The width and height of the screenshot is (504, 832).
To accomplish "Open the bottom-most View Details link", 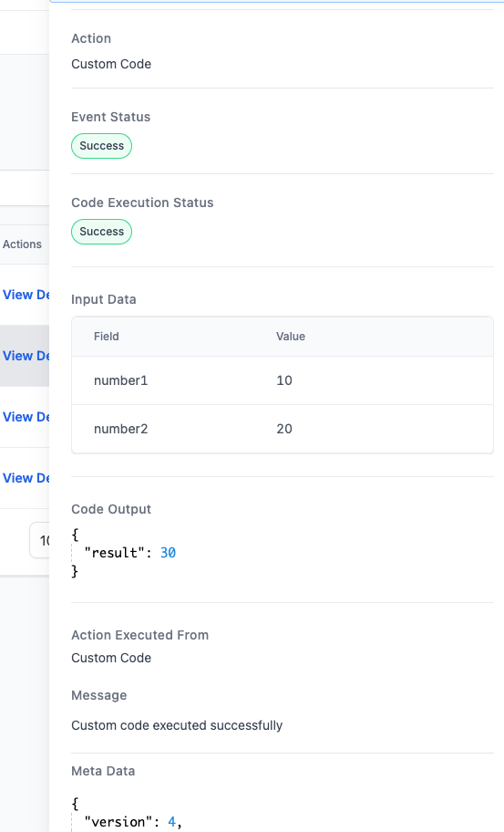I will point(26,477).
